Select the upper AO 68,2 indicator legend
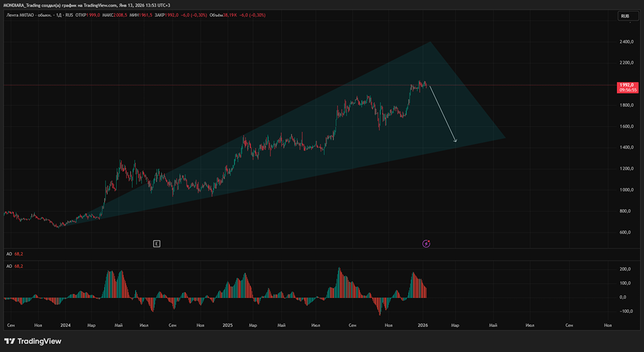Viewport: 644px width, 352px height. pyautogui.click(x=15, y=254)
